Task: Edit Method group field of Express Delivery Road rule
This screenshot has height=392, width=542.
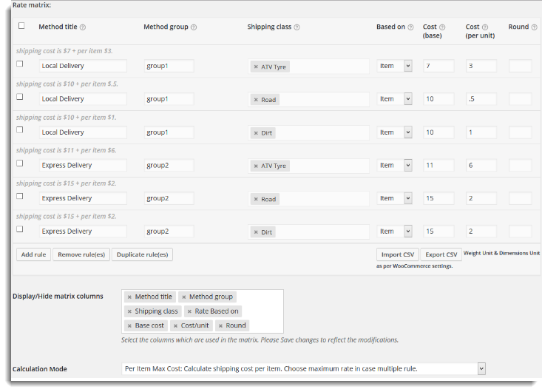Action: [x=169, y=198]
